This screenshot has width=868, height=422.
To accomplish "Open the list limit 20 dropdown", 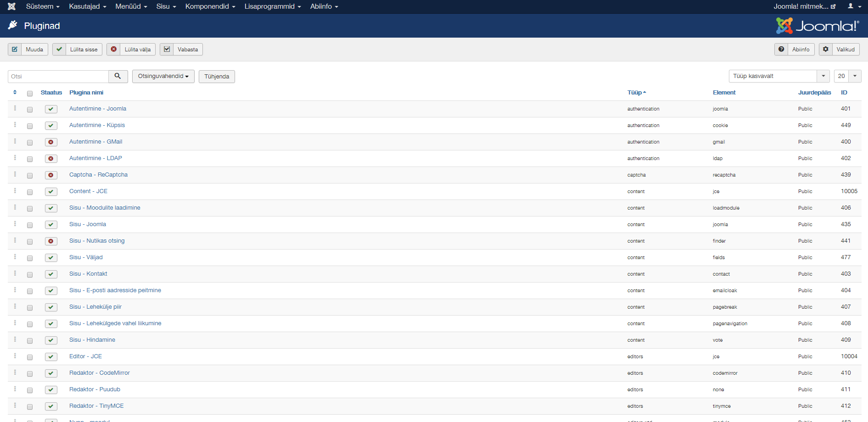I will click(847, 76).
